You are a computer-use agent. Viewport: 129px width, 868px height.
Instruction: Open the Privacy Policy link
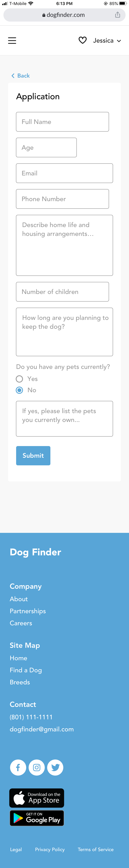[x=50, y=850]
